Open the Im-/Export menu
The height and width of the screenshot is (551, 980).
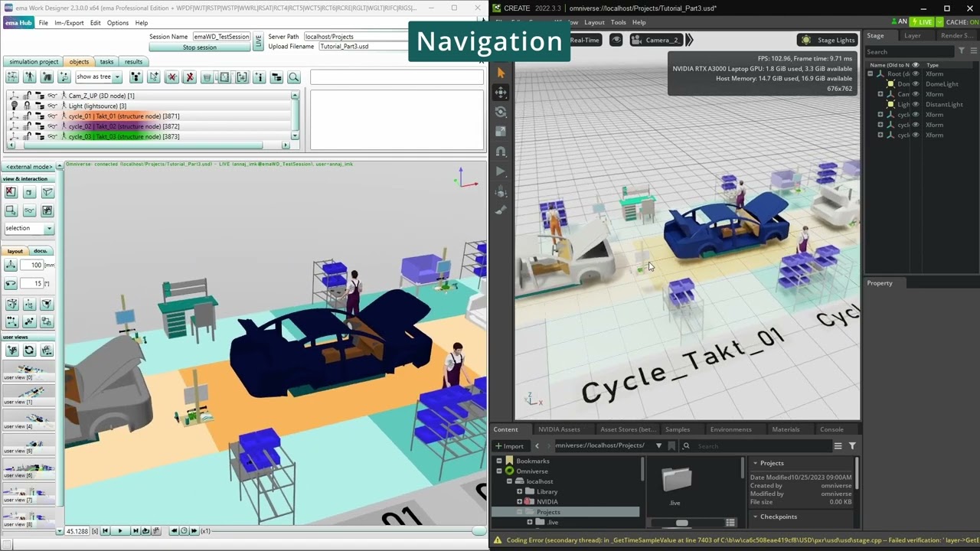[69, 23]
